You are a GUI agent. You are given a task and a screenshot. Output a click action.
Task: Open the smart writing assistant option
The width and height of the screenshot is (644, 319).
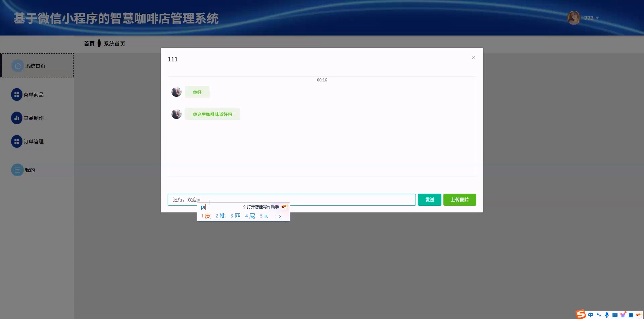[263, 207]
